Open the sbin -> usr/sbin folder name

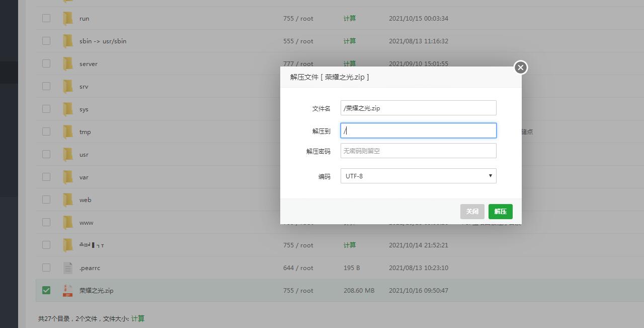click(x=103, y=41)
